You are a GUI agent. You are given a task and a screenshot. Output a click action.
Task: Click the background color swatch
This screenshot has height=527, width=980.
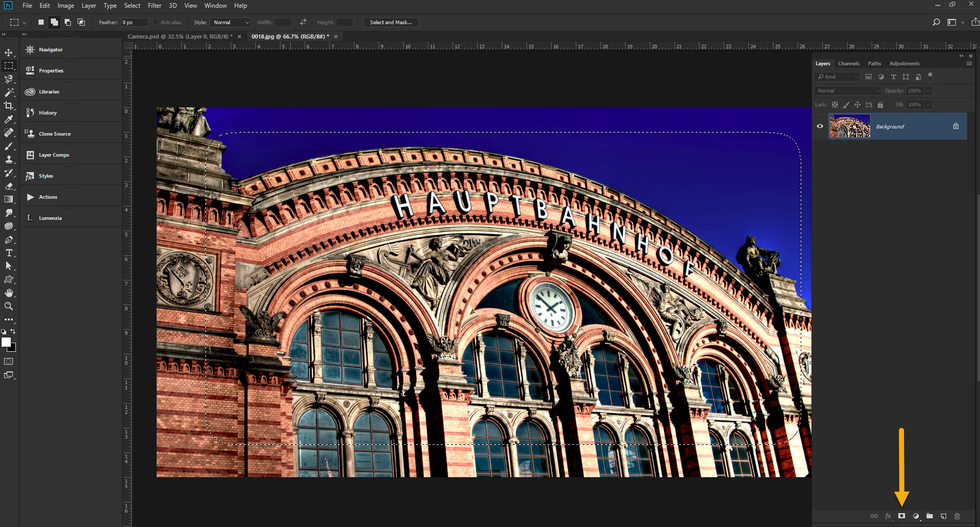(13, 349)
